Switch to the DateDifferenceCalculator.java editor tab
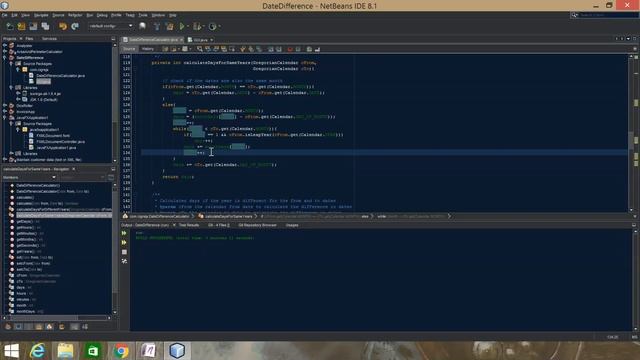 pyautogui.click(x=153, y=40)
